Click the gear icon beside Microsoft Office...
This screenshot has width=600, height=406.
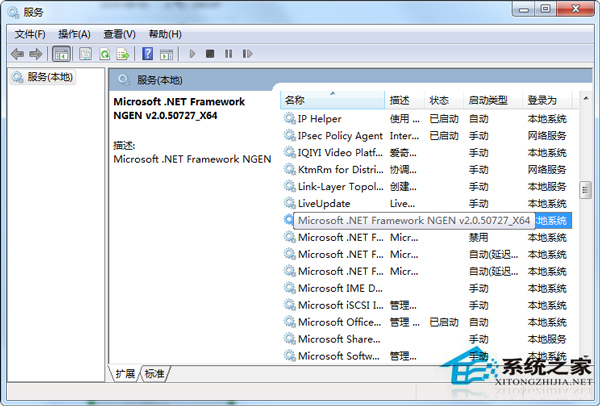point(289,322)
